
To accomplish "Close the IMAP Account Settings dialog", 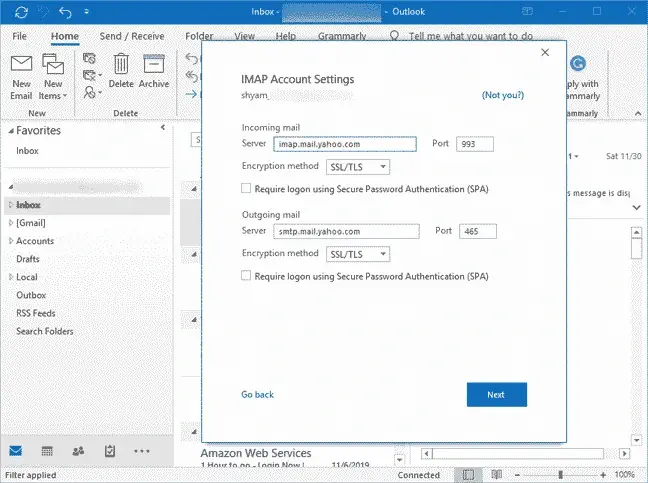I will (545, 52).
